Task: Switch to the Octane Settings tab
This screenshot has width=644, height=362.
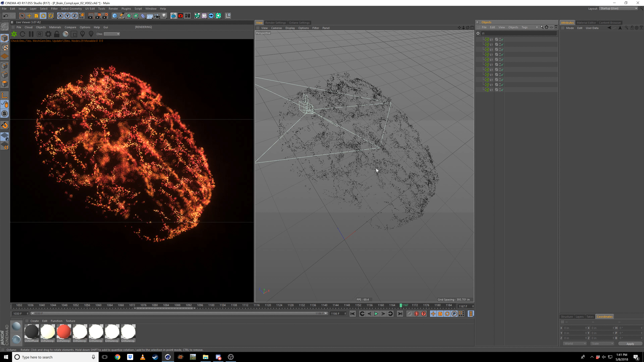Action: coord(299,23)
